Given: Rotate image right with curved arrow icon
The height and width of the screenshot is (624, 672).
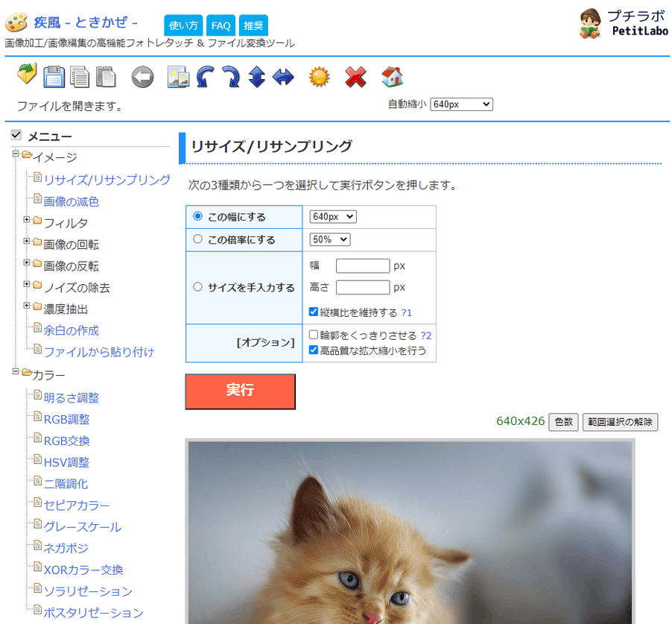Looking at the screenshot, I should coord(231,77).
